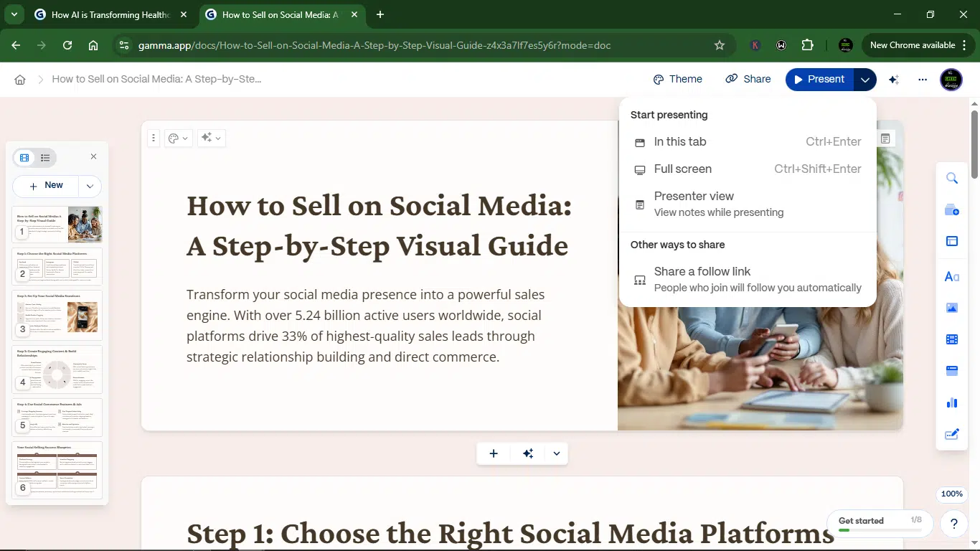Switch to list outline view toggle
Screen dimensions: 980x551
(45, 158)
